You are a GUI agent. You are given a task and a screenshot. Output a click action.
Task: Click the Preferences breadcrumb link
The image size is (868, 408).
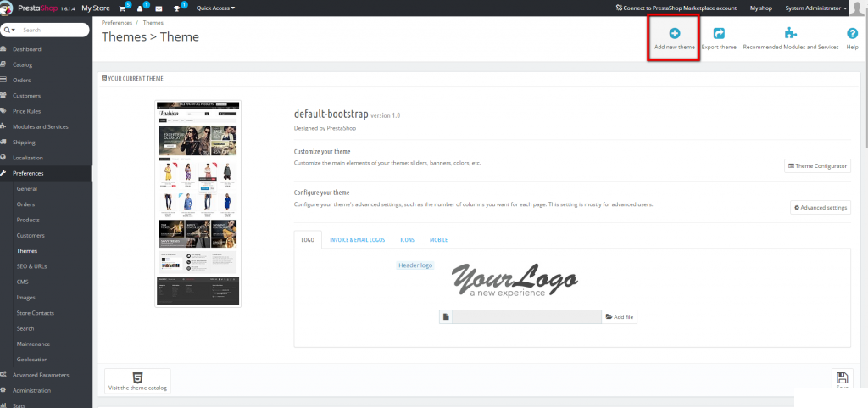tap(117, 23)
